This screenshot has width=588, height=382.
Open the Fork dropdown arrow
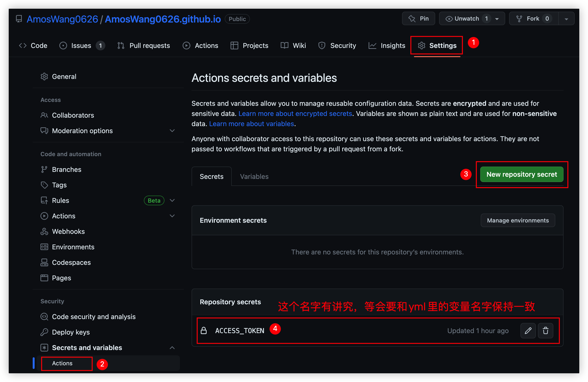coord(566,19)
